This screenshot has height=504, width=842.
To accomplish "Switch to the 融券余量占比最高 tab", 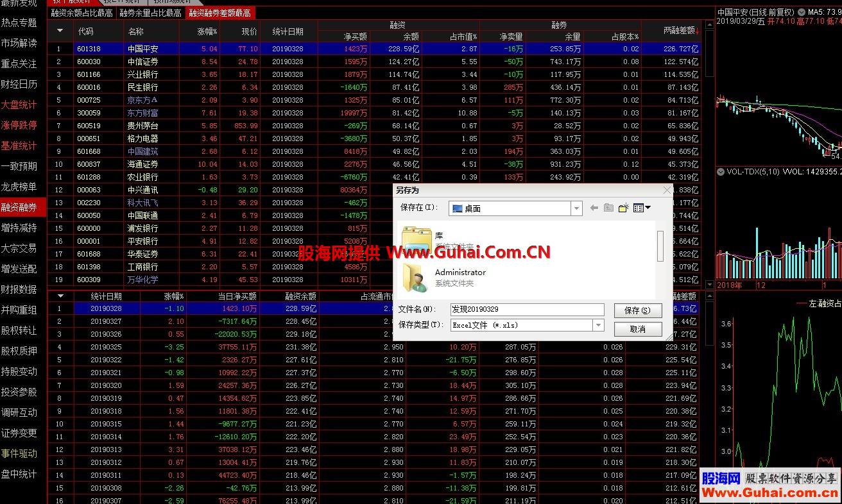I will (x=150, y=13).
